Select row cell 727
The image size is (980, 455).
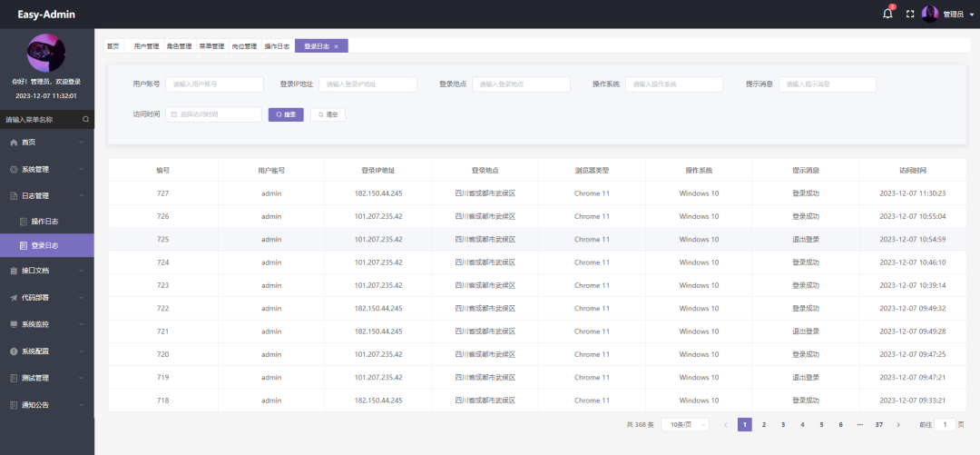163,193
